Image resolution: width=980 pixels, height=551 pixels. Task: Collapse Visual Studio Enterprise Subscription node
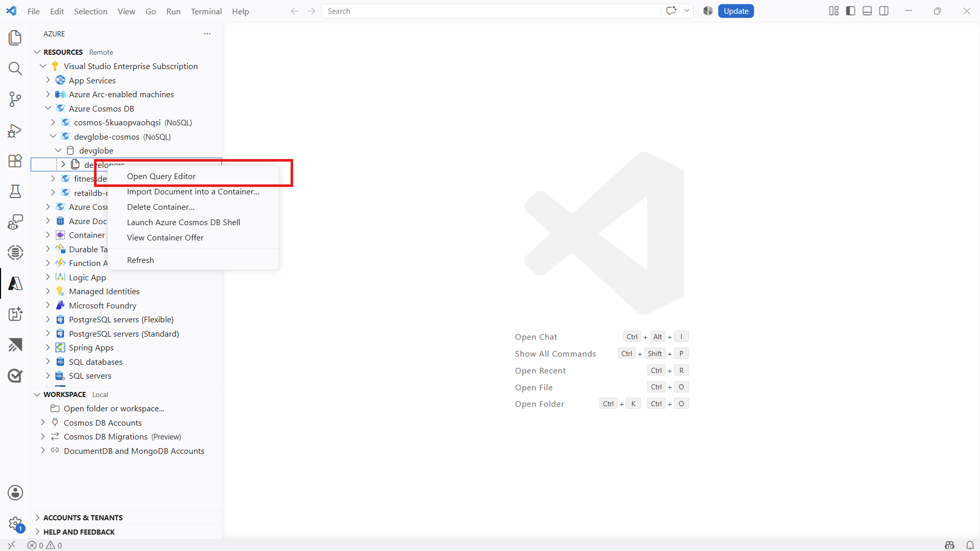43,66
